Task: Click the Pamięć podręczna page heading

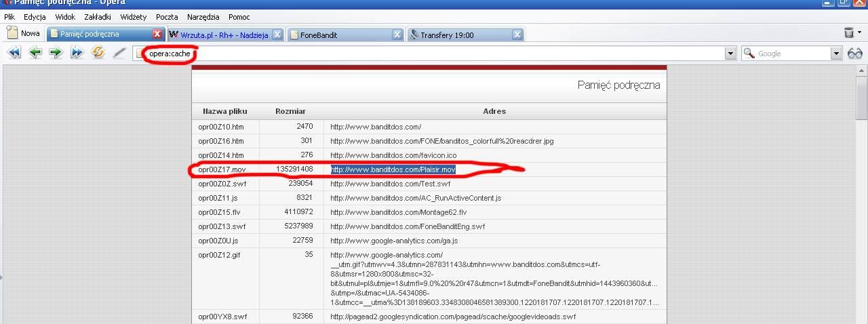Action: tap(618, 85)
